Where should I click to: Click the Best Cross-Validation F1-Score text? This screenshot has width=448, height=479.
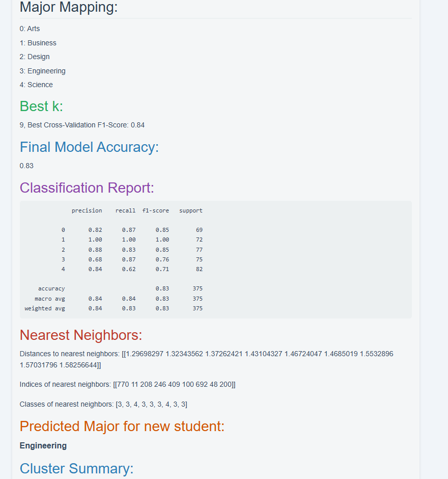pyautogui.click(x=82, y=125)
